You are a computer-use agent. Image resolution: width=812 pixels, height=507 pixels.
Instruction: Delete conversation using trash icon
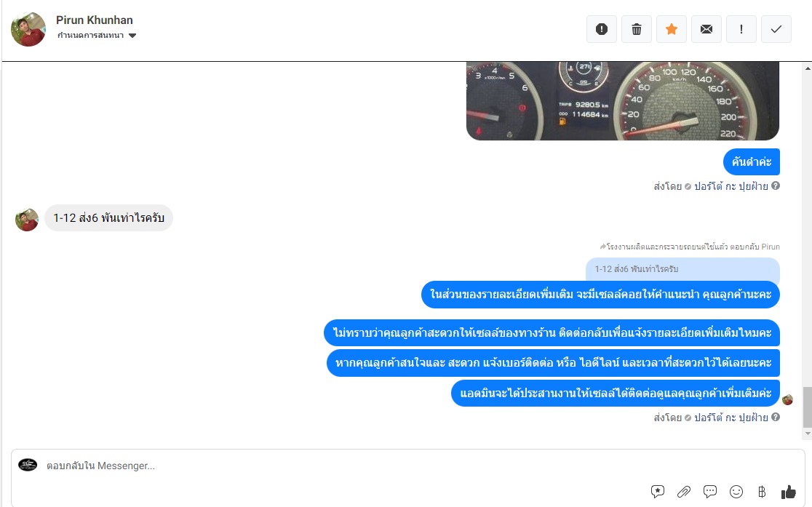coord(637,29)
